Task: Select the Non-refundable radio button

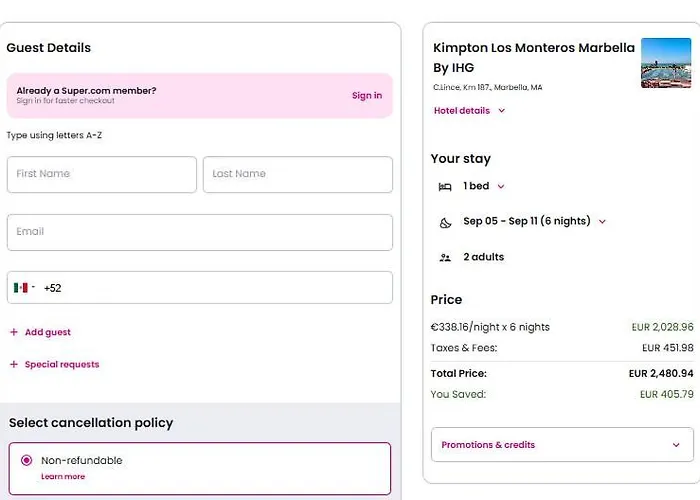Action: pyautogui.click(x=26, y=460)
